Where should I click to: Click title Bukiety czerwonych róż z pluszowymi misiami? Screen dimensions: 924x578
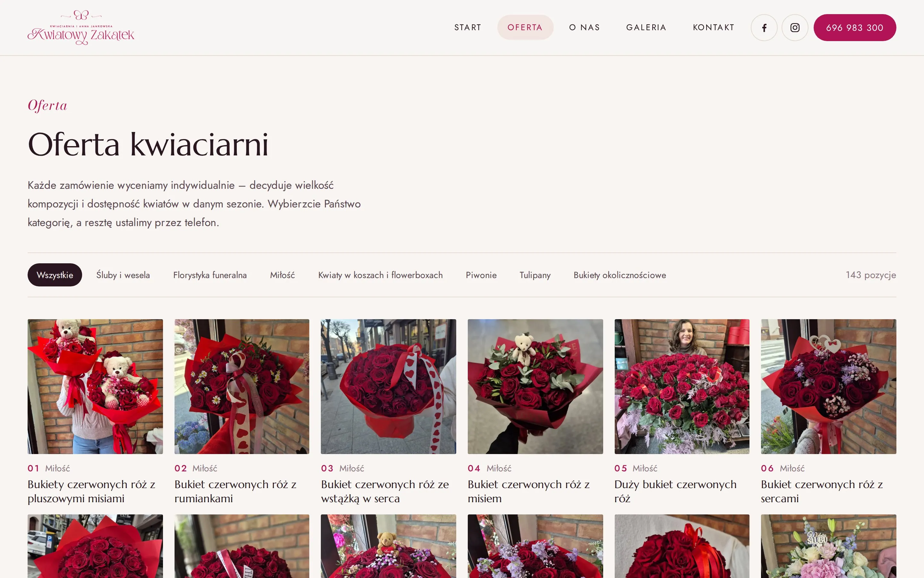92,491
